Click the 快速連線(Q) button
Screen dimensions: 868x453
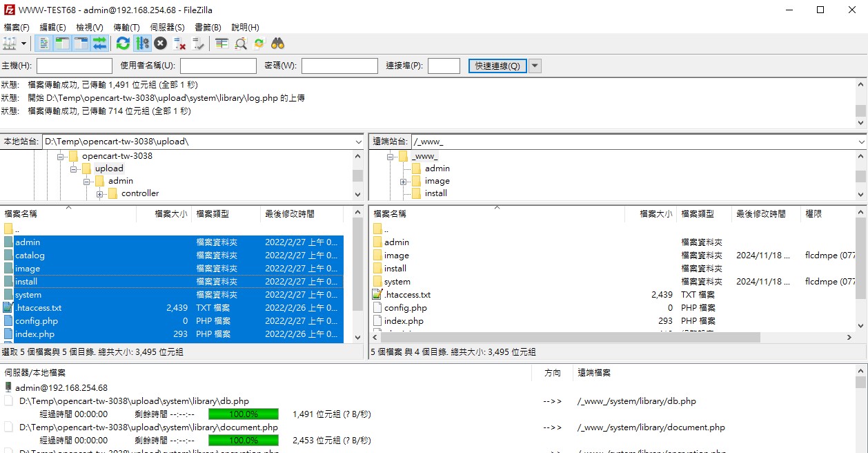tap(497, 66)
